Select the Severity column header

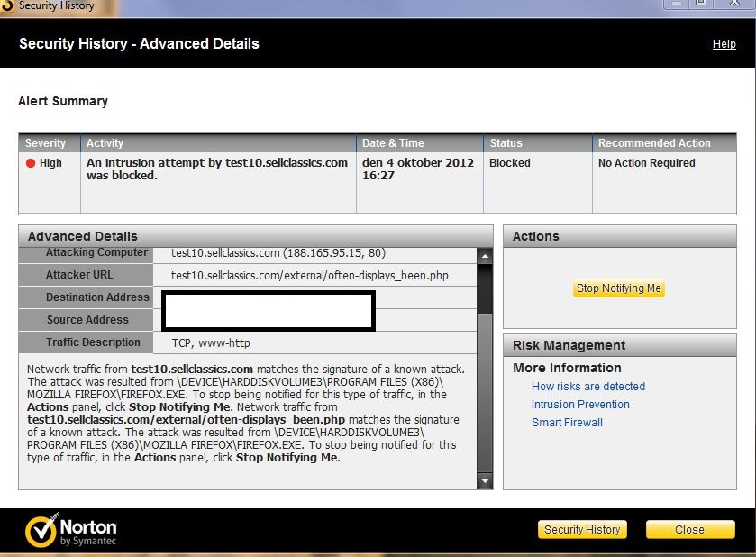[x=45, y=143]
